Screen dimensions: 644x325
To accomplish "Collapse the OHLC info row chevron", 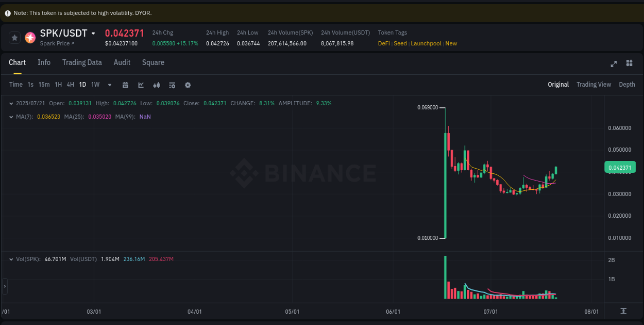I will tap(11, 103).
